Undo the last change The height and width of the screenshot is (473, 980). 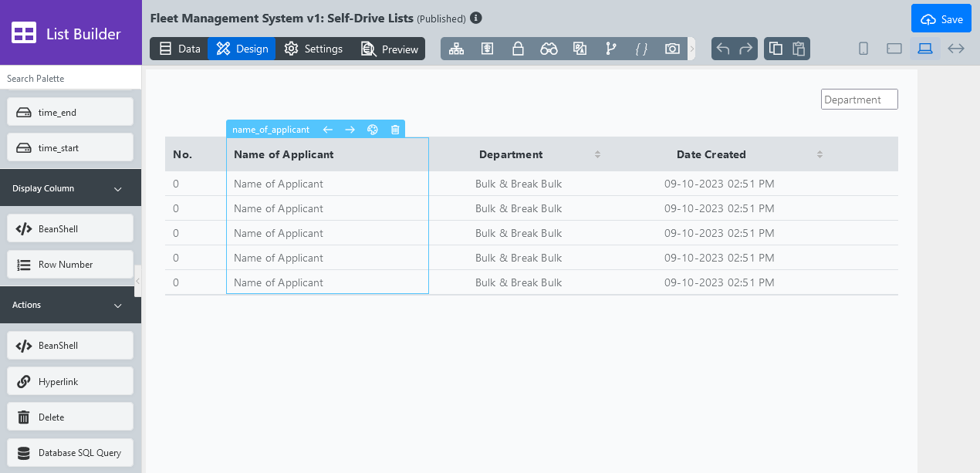point(723,49)
